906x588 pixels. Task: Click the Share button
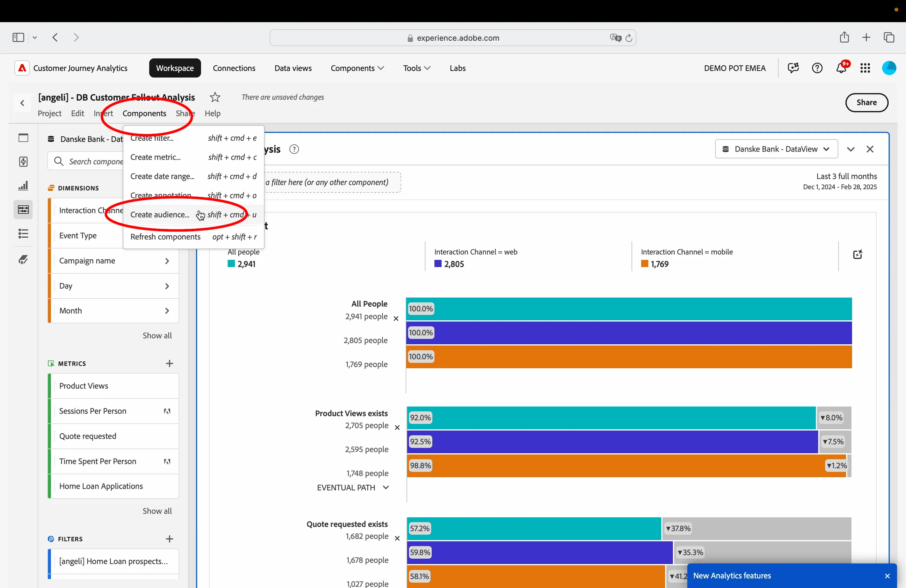(x=866, y=103)
